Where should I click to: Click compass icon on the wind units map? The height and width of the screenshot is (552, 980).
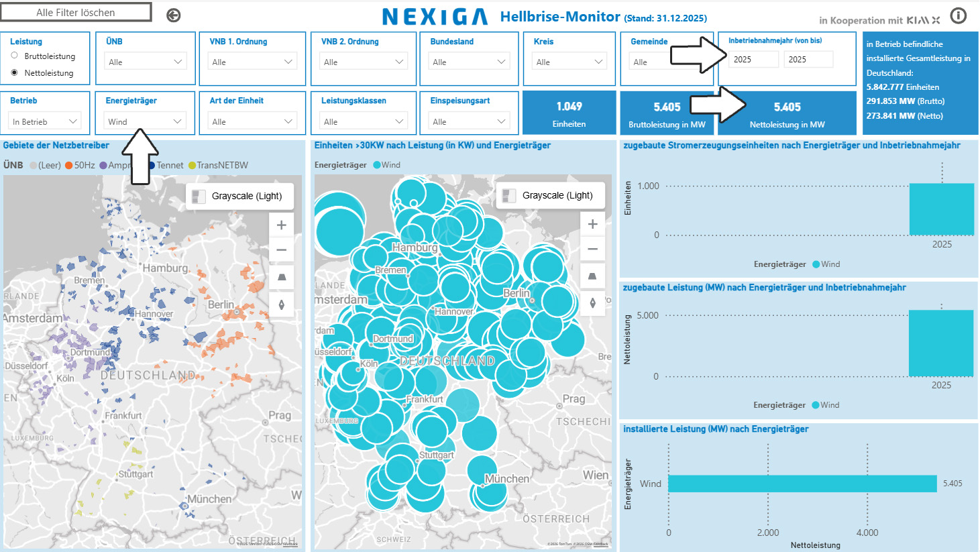592,303
